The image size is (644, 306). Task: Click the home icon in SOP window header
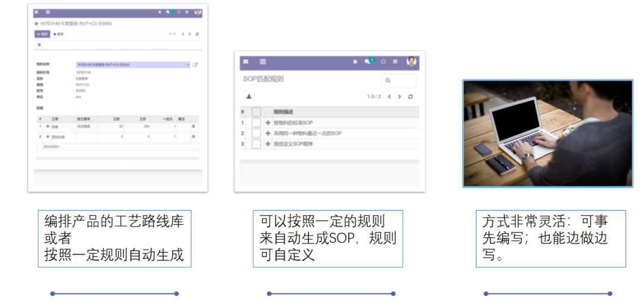pos(355,61)
